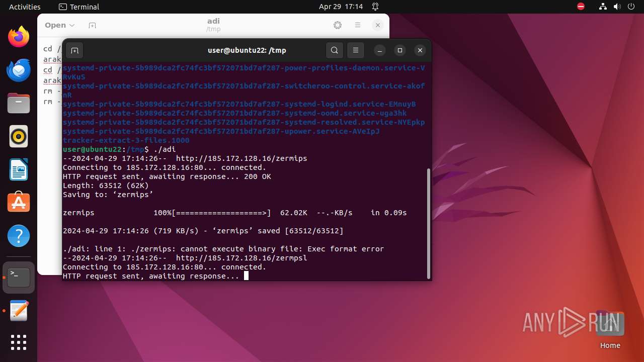Minimize the terminal window
Image resolution: width=644 pixels, height=362 pixels.
click(380, 50)
